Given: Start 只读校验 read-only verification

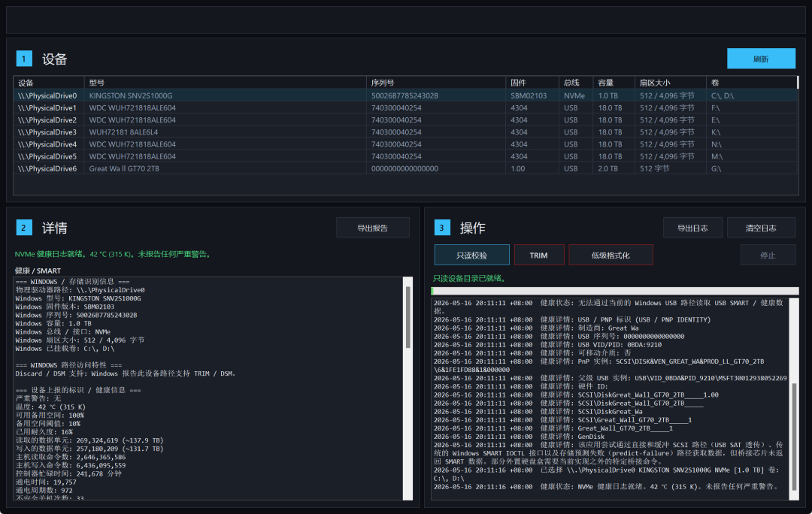Looking at the screenshot, I should [x=471, y=255].
